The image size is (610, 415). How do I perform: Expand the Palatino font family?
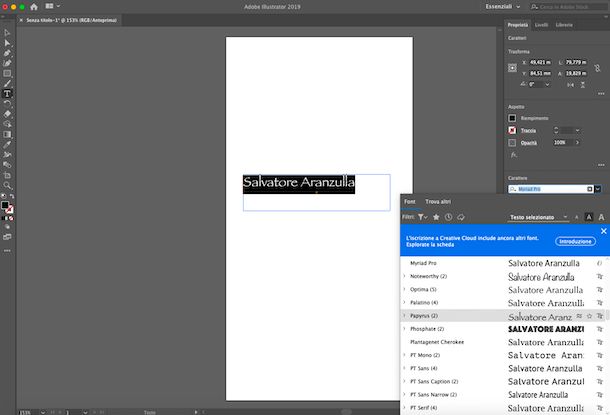tap(404, 303)
